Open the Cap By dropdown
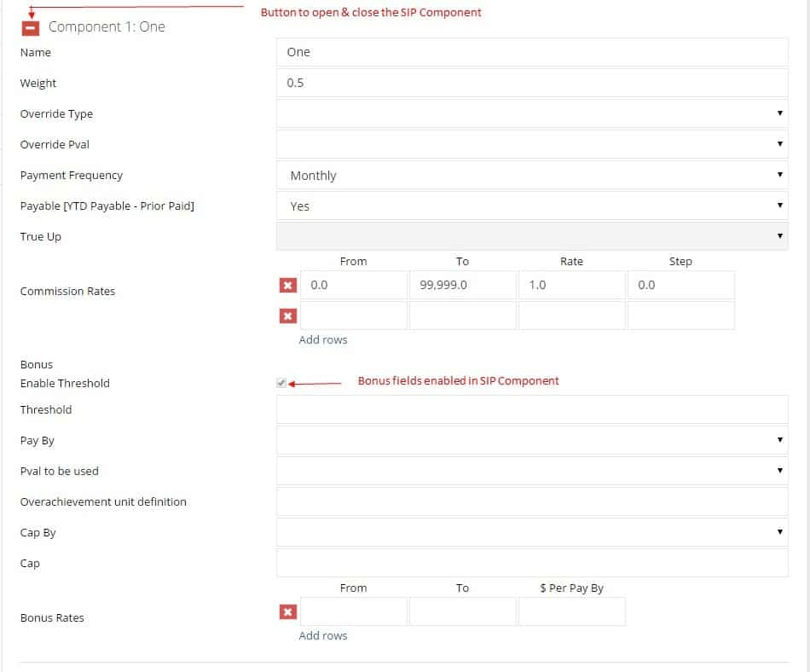This screenshot has width=810, height=672. pyautogui.click(x=532, y=532)
